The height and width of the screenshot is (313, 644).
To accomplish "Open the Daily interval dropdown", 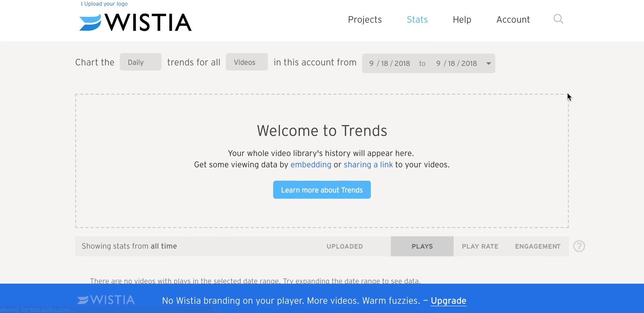I will click(141, 62).
